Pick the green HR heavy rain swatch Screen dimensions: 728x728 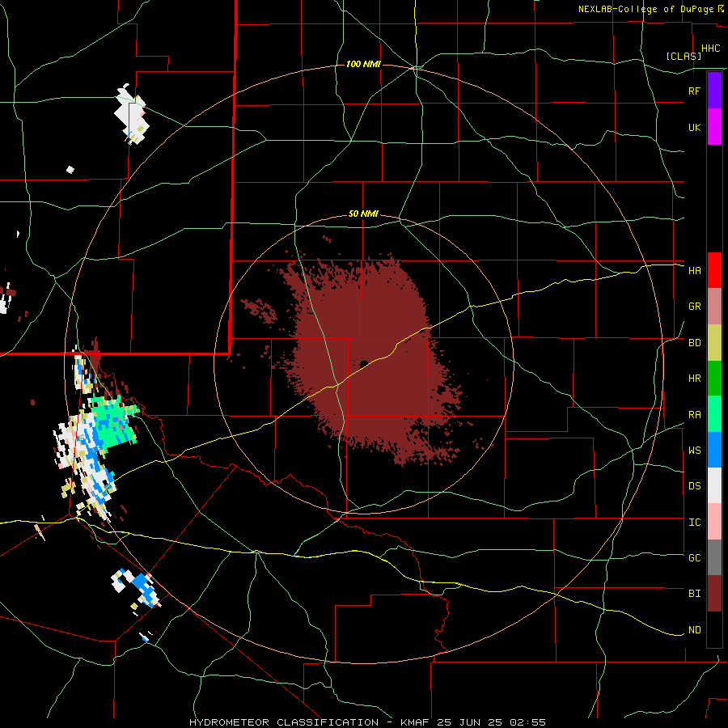(714, 379)
